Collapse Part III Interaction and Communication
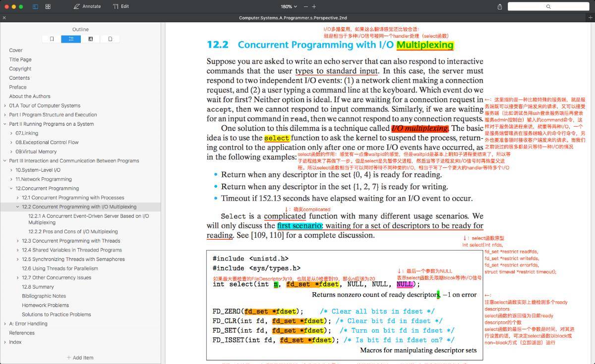 [x=4, y=160]
